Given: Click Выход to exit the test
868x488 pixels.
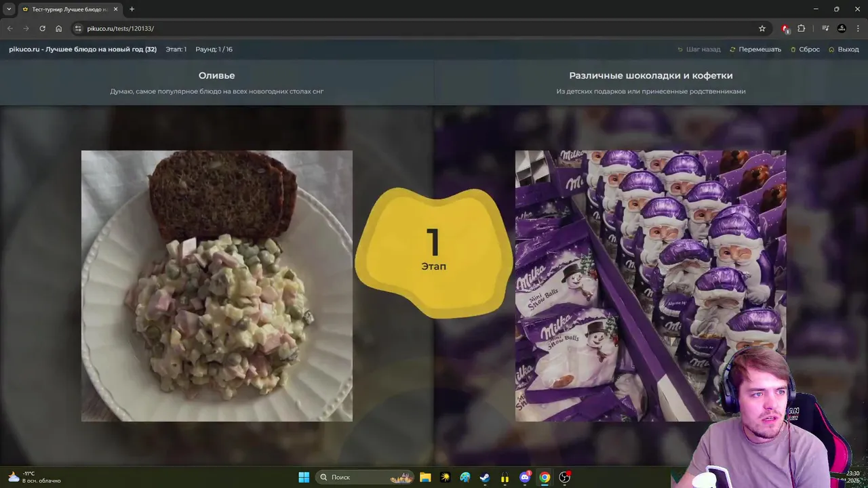Looking at the screenshot, I should pyautogui.click(x=844, y=49).
